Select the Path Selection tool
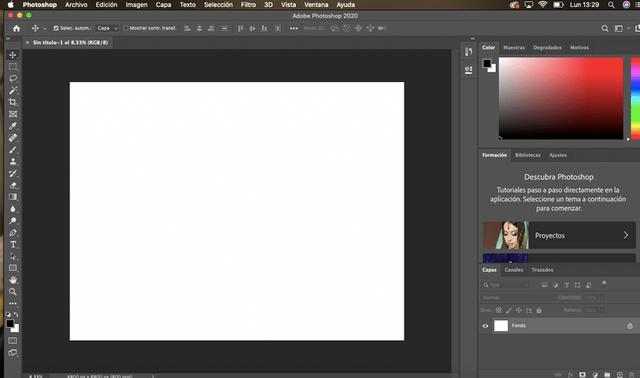 click(x=13, y=256)
